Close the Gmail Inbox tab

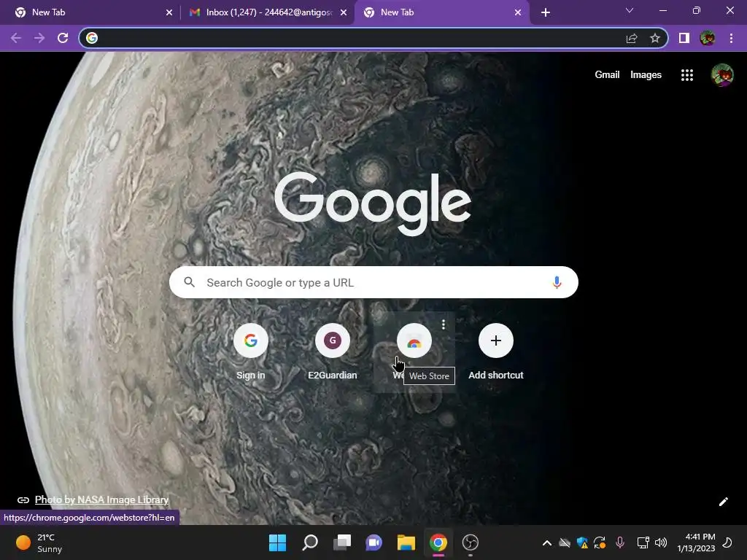coord(344,12)
